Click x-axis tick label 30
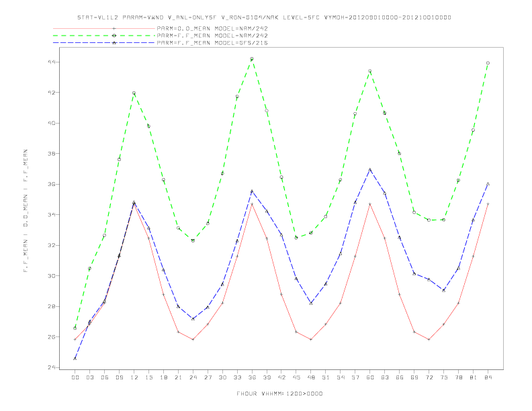This screenshot has width=532, height=411. [222, 377]
